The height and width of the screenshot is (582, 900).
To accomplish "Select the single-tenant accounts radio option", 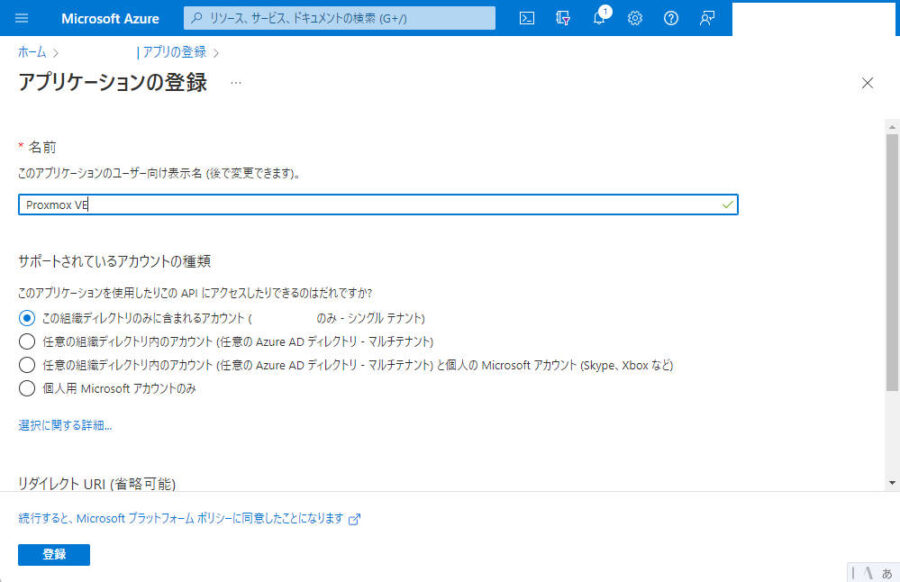I will (x=27, y=319).
